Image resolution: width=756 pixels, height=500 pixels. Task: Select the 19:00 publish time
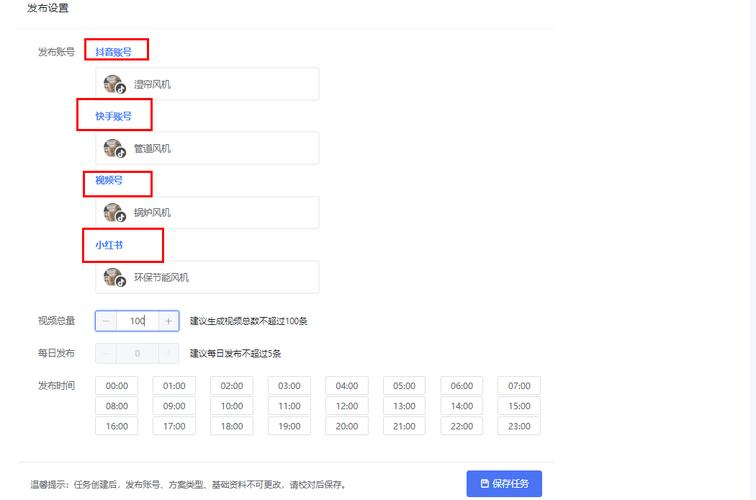click(x=289, y=426)
